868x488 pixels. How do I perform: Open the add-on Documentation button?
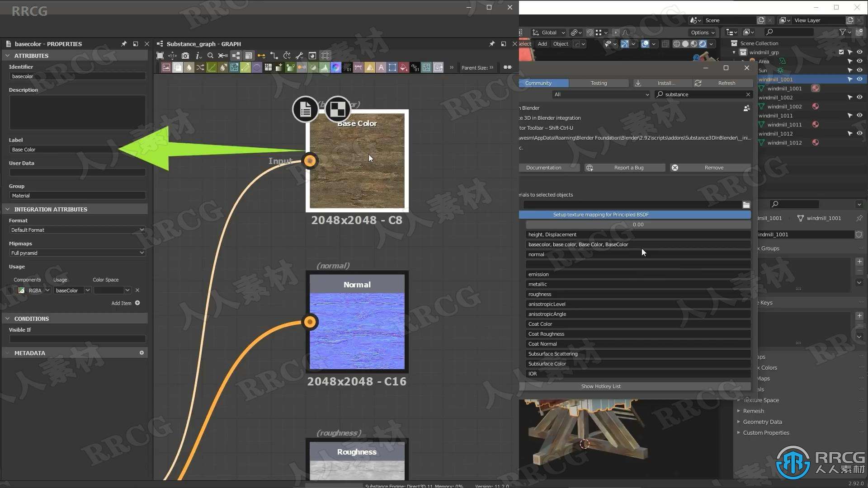click(x=549, y=168)
